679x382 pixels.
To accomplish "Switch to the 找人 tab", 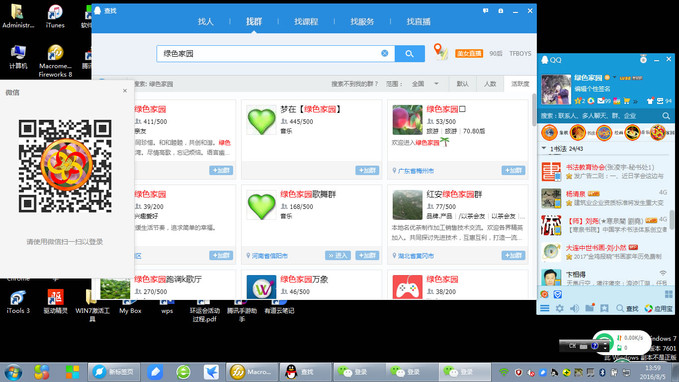I will [x=206, y=21].
